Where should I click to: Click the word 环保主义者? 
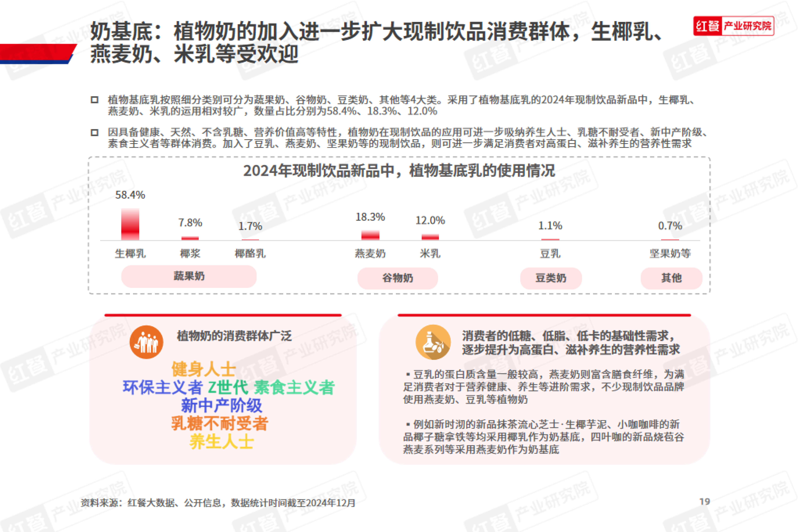click(x=163, y=387)
